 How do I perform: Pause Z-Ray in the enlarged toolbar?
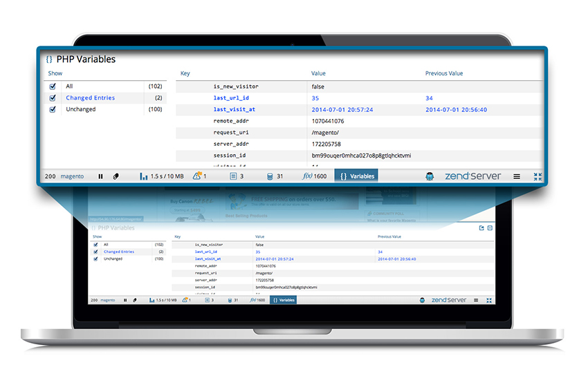tap(100, 176)
